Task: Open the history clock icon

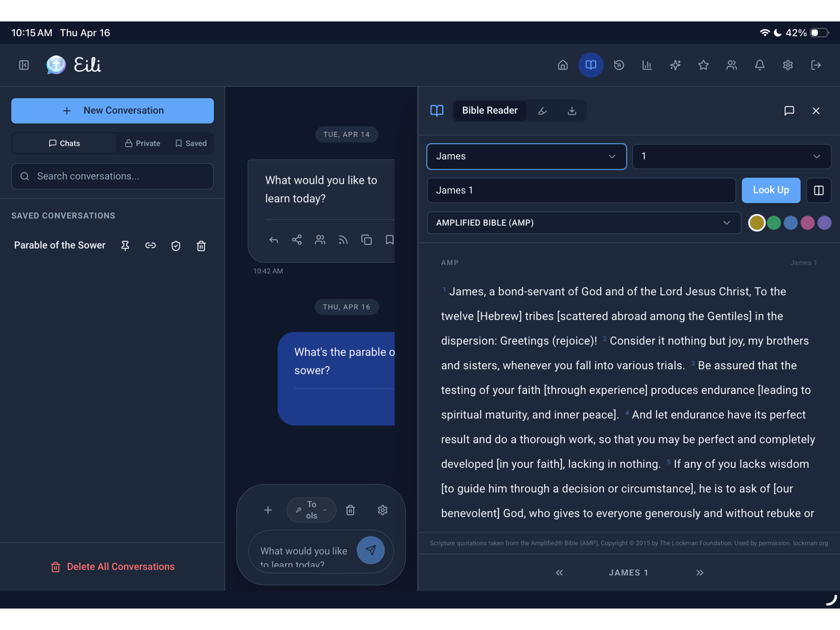Action: [x=619, y=65]
